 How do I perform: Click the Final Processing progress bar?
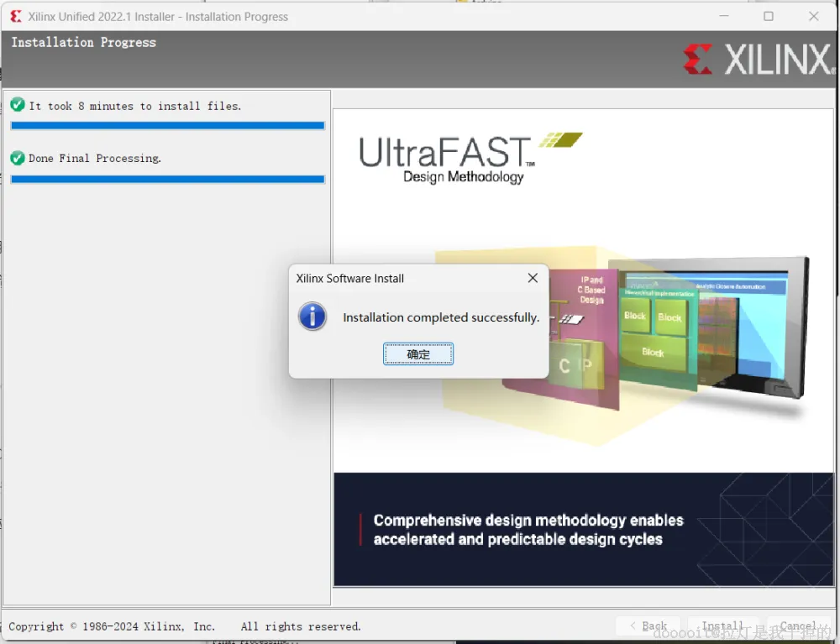[x=168, y=179]
